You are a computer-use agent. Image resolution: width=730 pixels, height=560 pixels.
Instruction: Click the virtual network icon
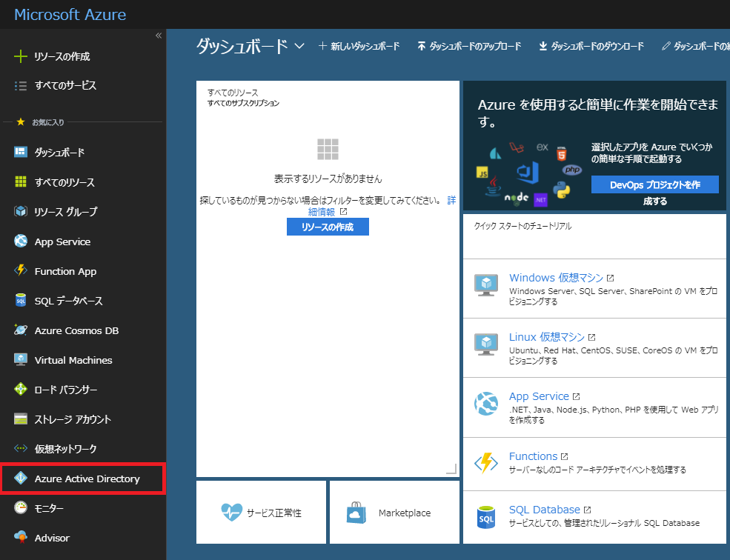tap(21, 448)
